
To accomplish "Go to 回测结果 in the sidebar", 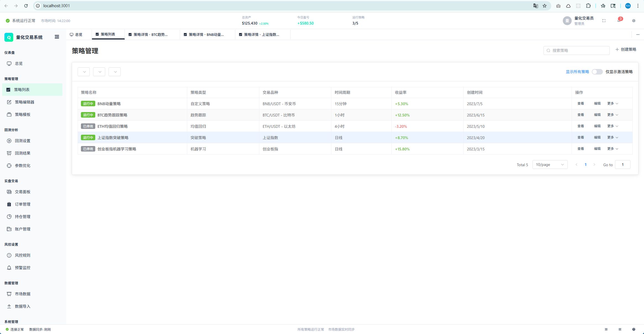I will (x=32, y=153).
